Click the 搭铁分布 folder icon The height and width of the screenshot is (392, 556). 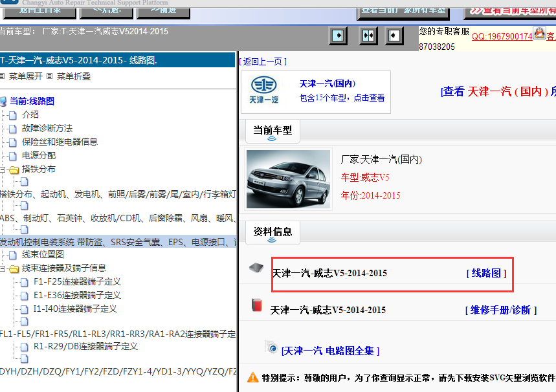click(x=14, y=169)
